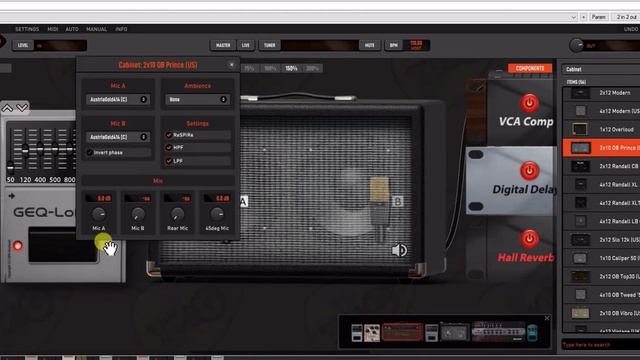Click the down arrow above the GEQ pedal

pos(22,108)
